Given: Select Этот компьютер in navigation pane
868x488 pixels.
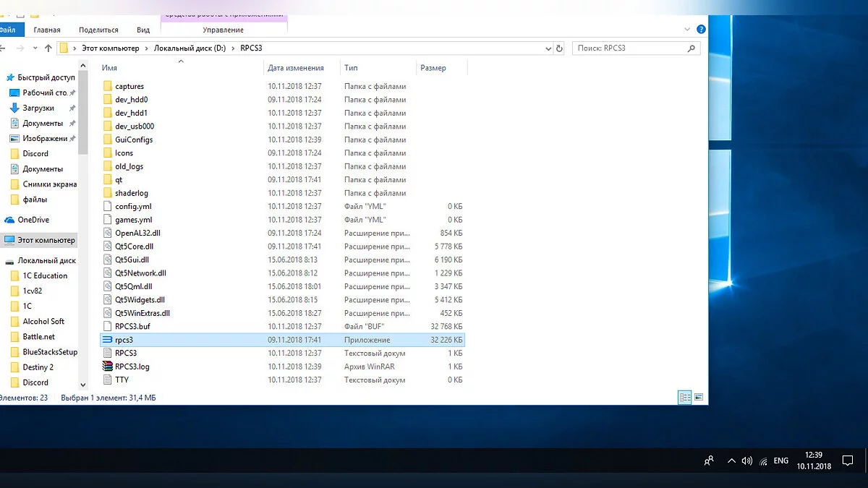Looking at the screenshot, I should click(46, 240).
